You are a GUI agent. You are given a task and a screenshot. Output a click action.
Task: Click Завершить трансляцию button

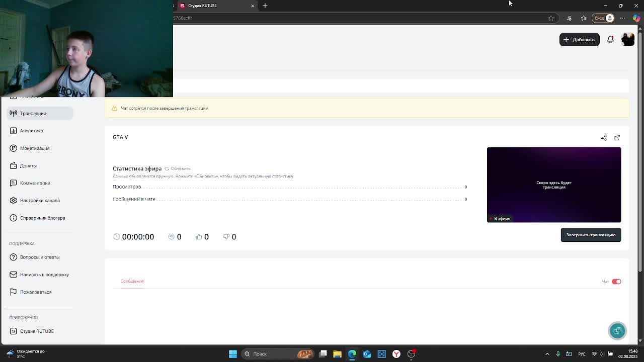click(591, 235)
